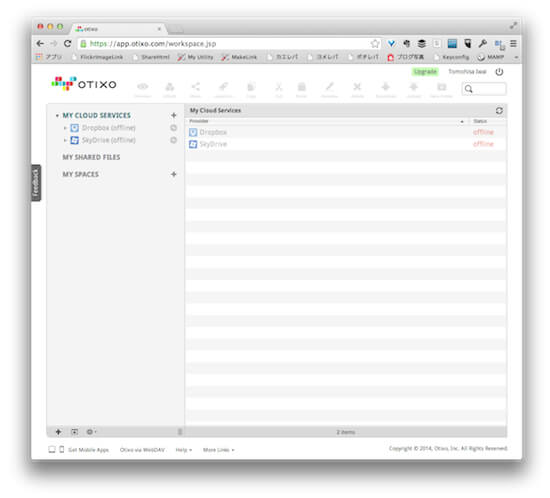Screen dimensions: 550x498
Task: Click the Otixo logo
Action: tap(84, 84)
